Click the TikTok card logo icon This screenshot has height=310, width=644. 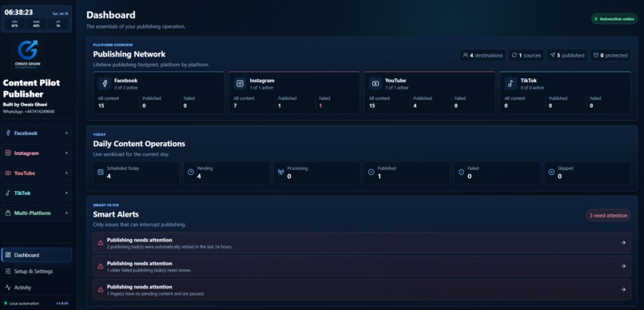click(x=511, y=84)
